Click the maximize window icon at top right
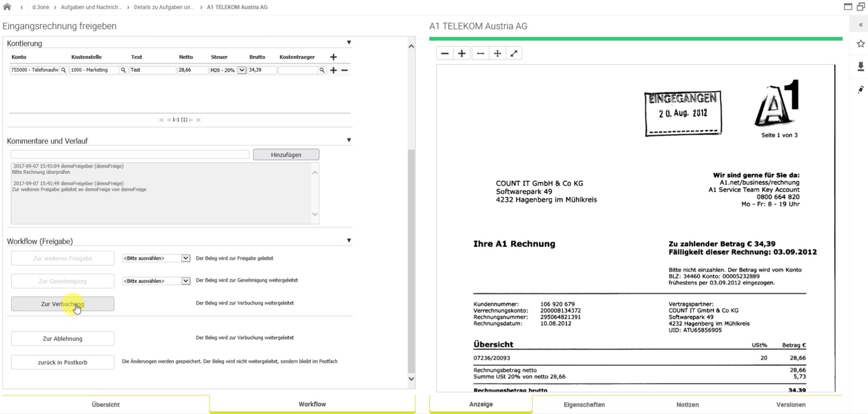The height and width of the screenshot is (414, 868). coord(848,7)
